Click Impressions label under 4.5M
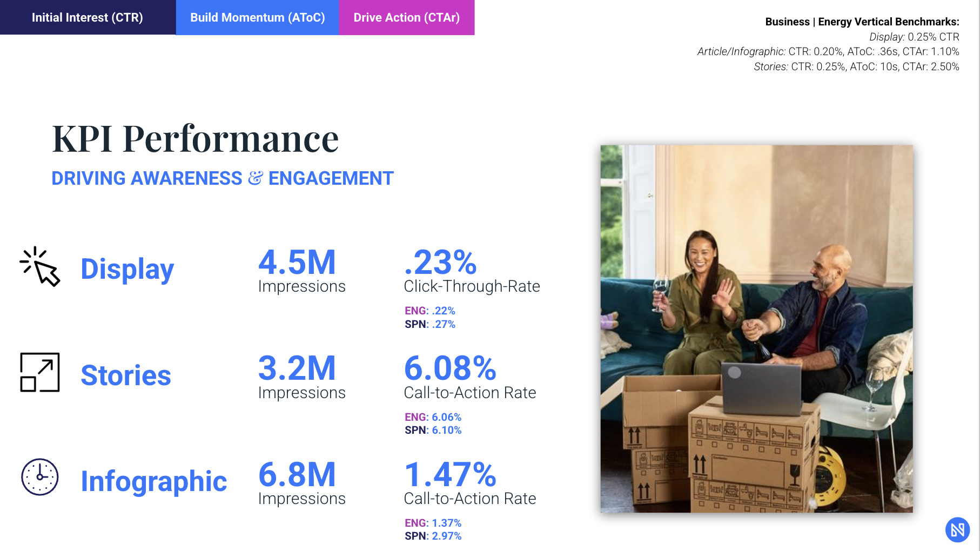 301,286
